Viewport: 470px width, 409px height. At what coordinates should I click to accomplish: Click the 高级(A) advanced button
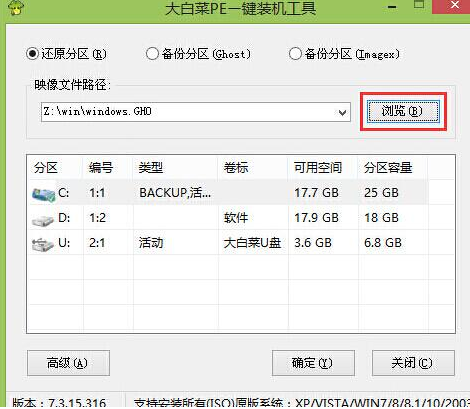pyautogui.click(x=68, y=363)
